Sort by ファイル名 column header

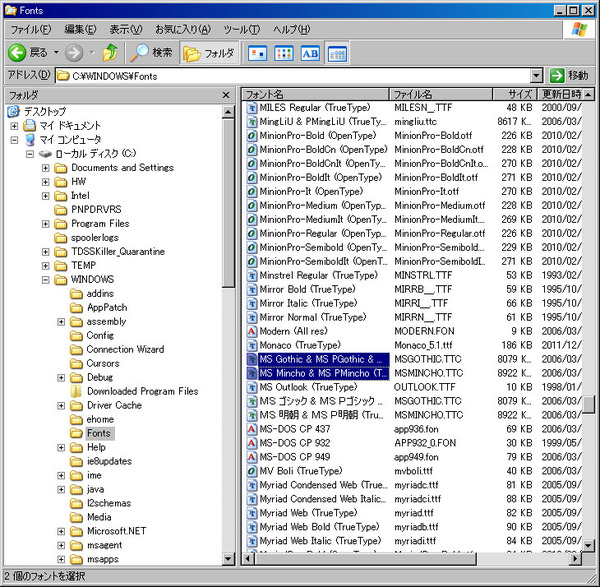pos(441,94)
